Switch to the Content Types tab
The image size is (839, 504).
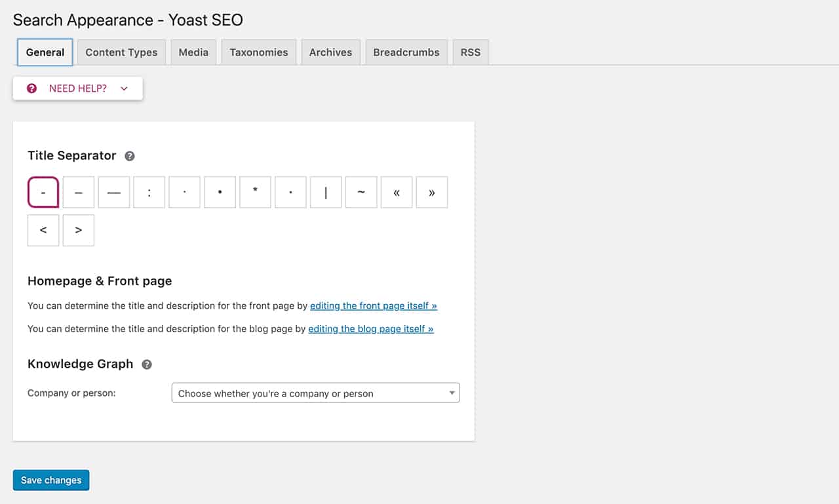pos(121,52)
